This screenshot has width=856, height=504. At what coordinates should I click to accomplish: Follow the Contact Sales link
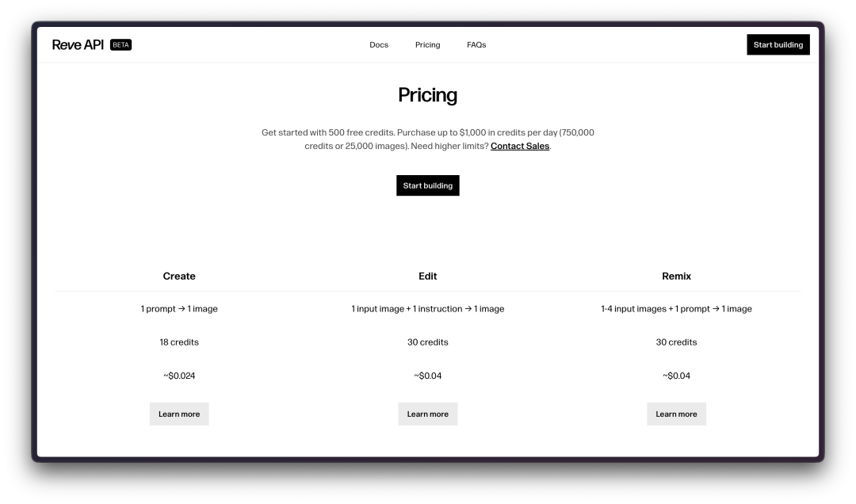[x=519, y=147]
